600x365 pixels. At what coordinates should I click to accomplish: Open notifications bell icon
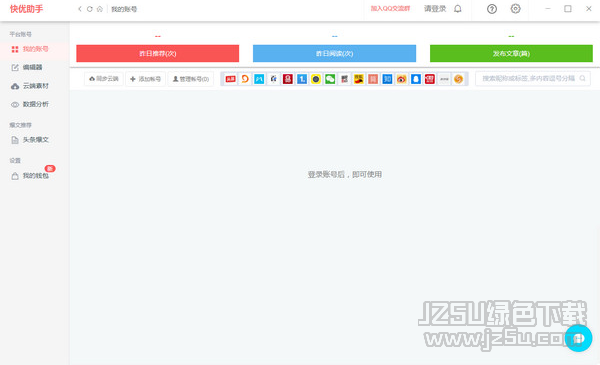pyautogui.click(x=458, y=8)
